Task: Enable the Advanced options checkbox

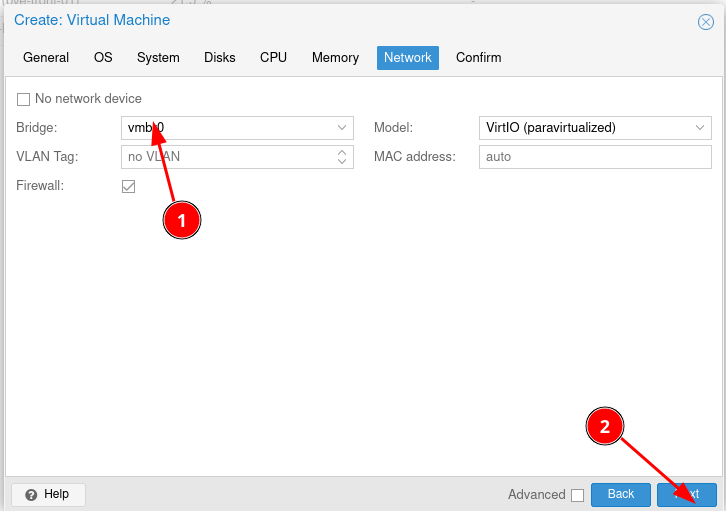Action: pyautogui.click(x=577, y=495)
